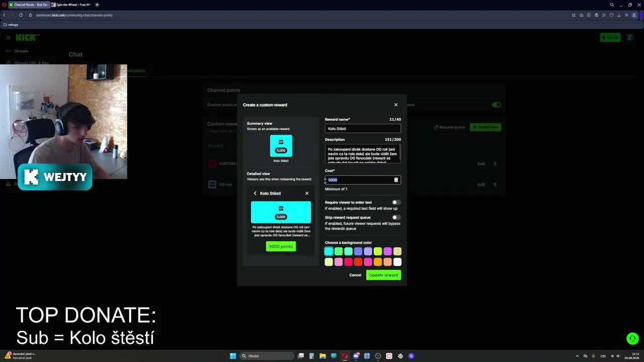Screen dimensions: 644x362
Task: Open the browser profile account icon
Action: point(634,15)
